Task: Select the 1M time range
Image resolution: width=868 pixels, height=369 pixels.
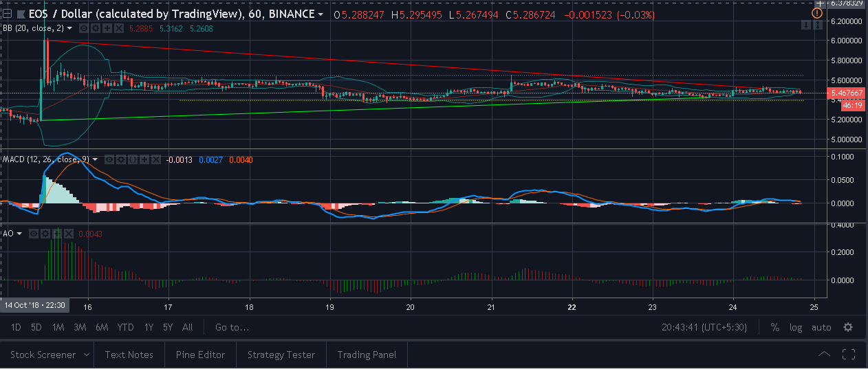Action: point(58,327)
